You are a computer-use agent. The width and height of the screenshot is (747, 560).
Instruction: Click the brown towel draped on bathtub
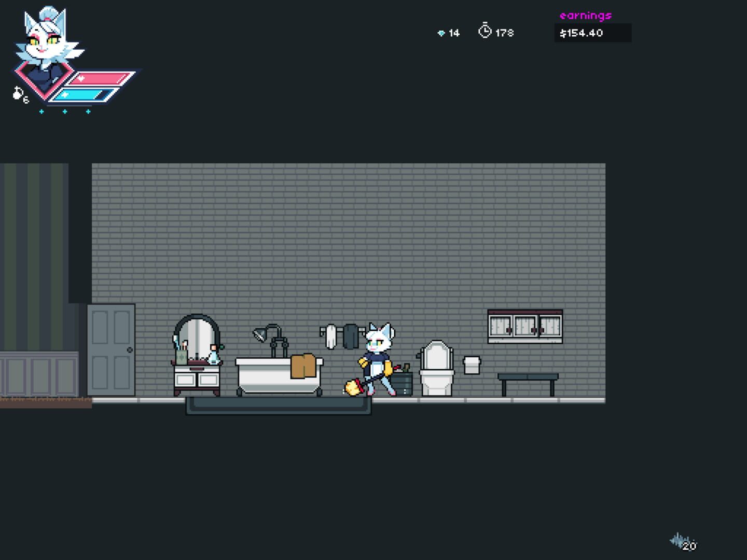(303, 366)
